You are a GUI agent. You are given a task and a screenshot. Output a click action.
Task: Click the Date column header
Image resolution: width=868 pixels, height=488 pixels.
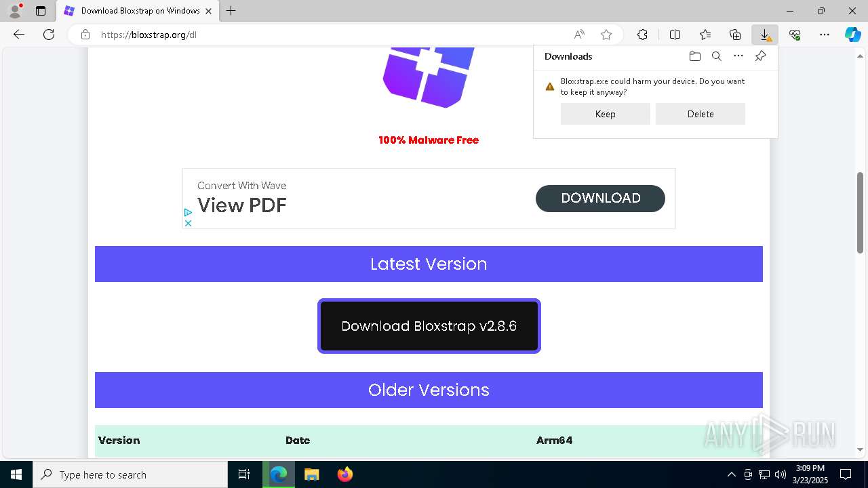pyautogui.click(x=298, y=441)
